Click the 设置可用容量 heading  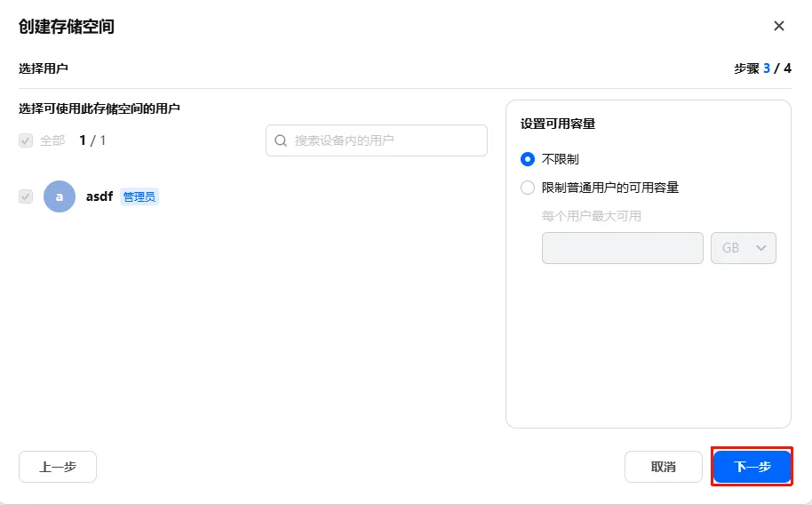[558, 124]
